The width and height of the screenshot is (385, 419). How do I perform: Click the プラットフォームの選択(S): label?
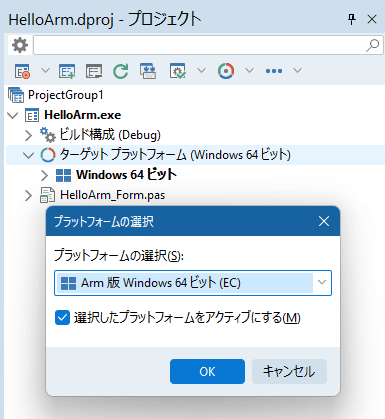(x=119, y=256)
